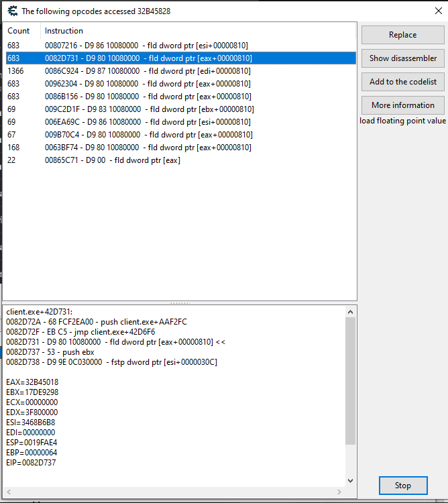
Task: Sort by the Count column header
Action: pos(21,31)
